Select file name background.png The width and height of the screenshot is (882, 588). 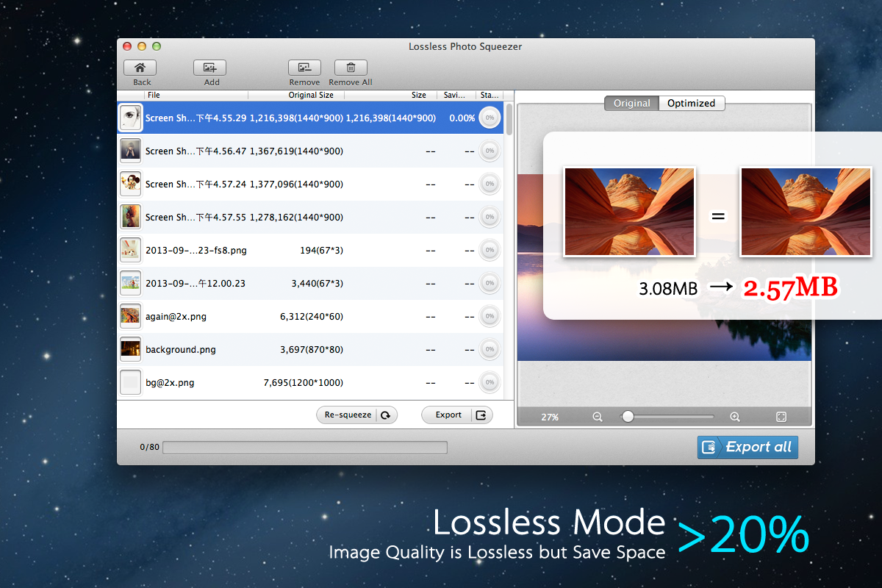tap(181, 350)
